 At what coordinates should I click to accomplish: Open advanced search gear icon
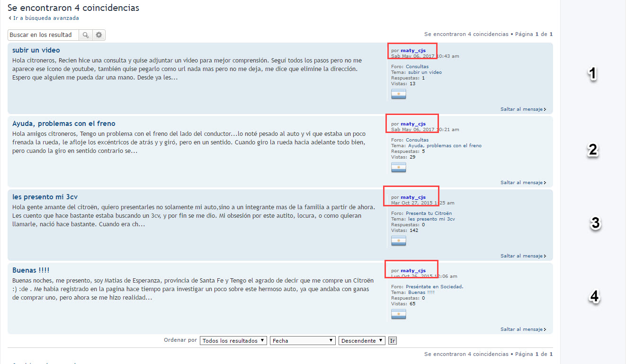coord(99,35)
